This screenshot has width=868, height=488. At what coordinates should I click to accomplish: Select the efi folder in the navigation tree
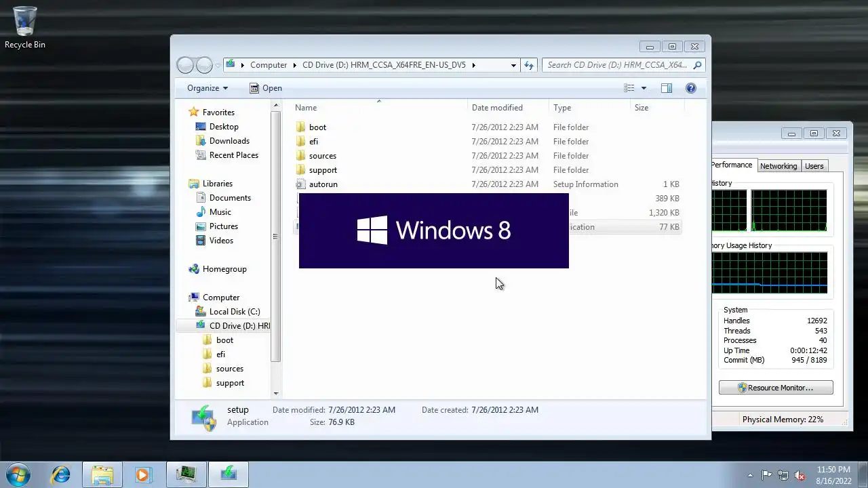pos(220,354)
